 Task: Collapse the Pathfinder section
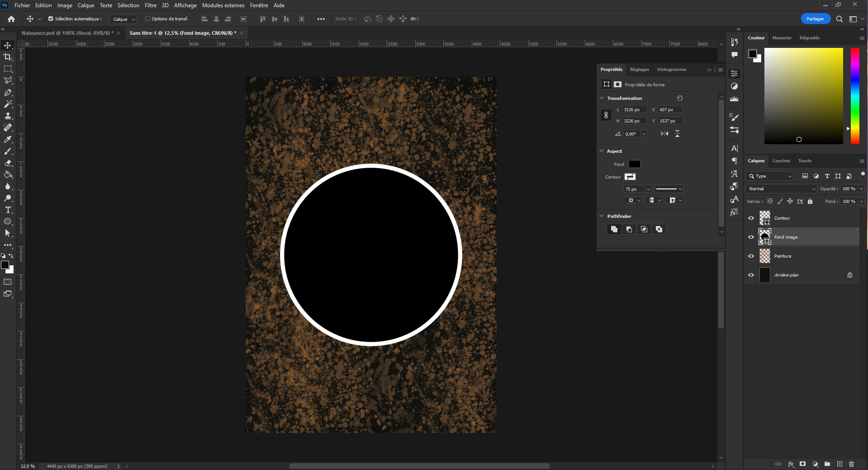click(602, 216)
